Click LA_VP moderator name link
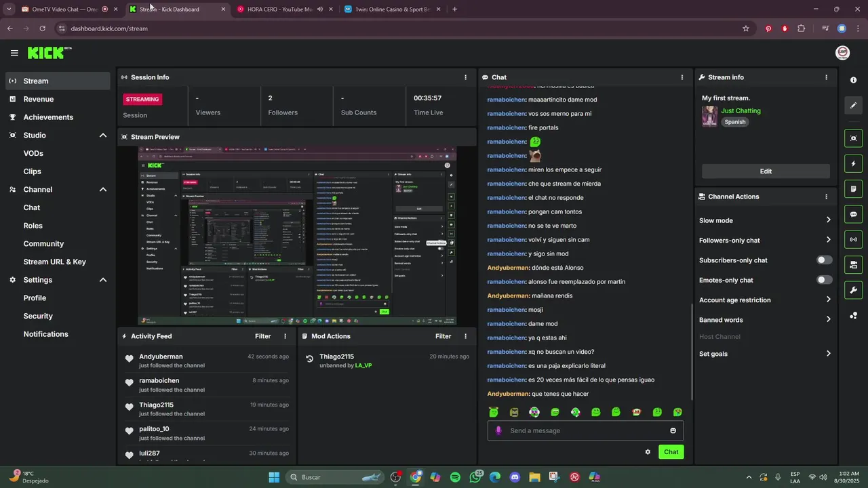The height and width of the screenshot is (488, 868). tap(363, 365)
